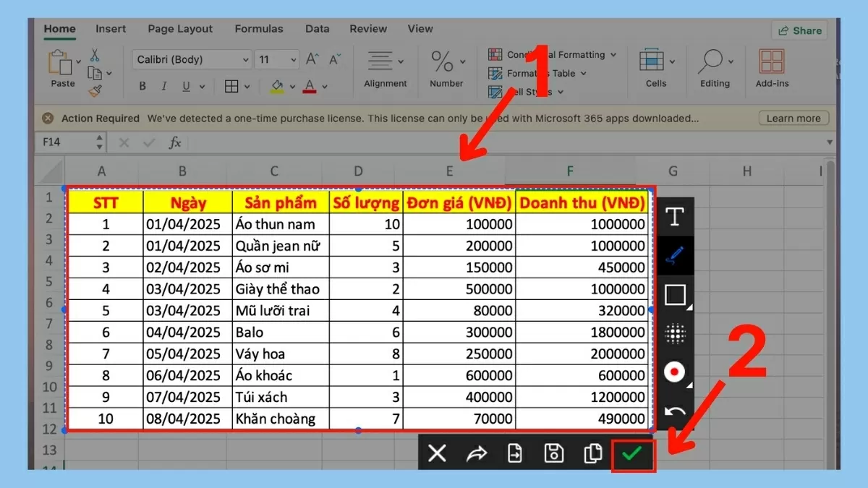The width and height of the screenshot is (868, 488).
Task: Toggle Bold formatting
Action: click(x=142, y=87)
